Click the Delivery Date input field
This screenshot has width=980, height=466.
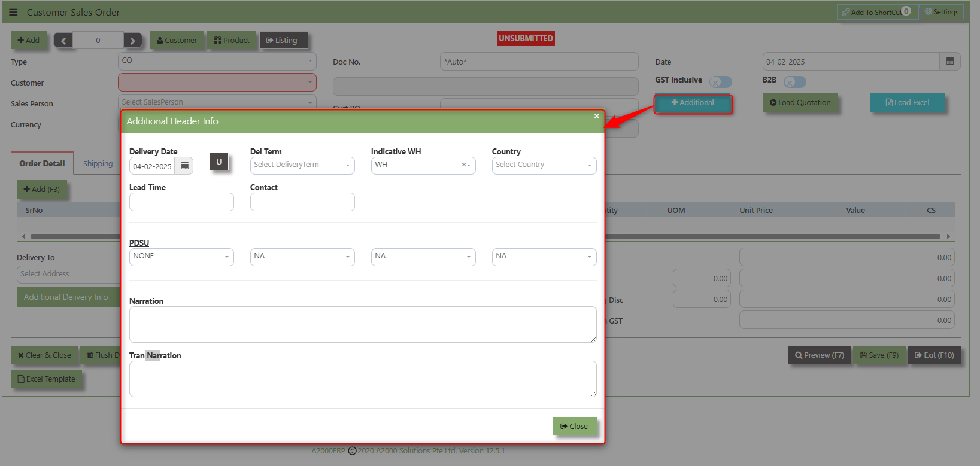tap(152, 166)
